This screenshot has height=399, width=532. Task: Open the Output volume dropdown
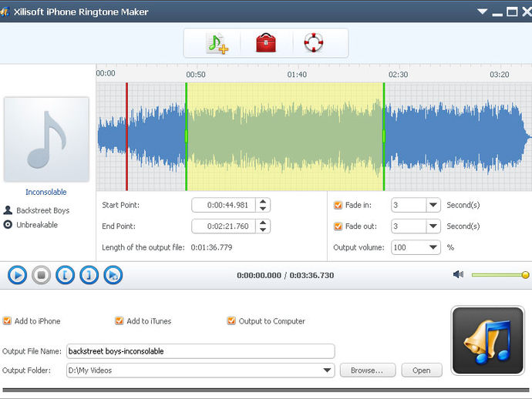(433, 247)
